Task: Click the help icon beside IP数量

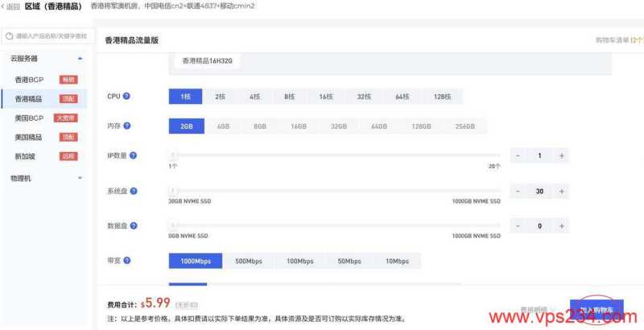Action: click(x=133, y=155)
